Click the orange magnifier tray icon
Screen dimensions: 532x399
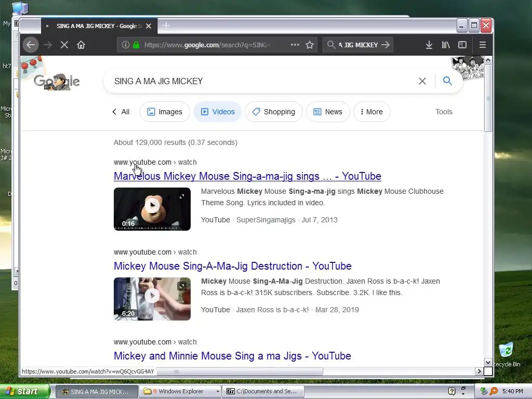494,391
